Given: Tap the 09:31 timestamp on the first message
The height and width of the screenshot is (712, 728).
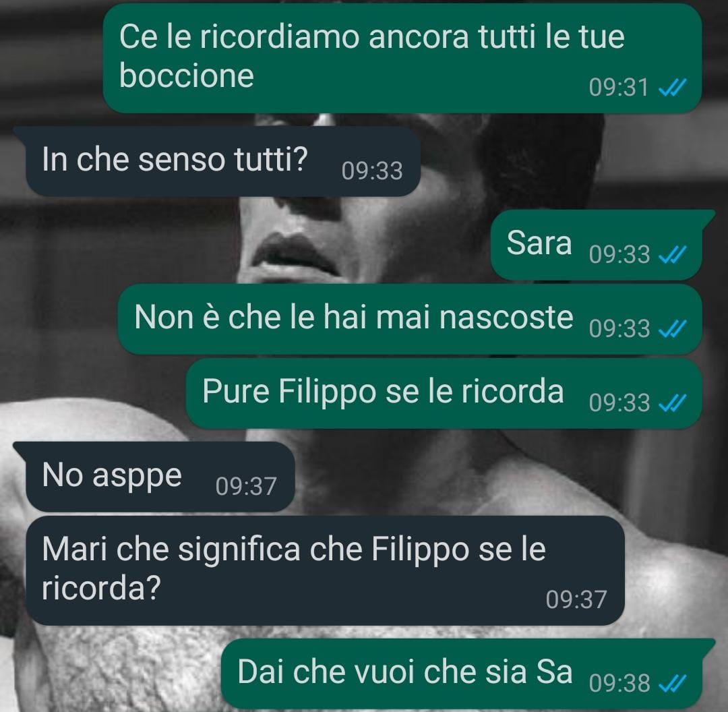Looking at the screenshot, I should 618,88.
